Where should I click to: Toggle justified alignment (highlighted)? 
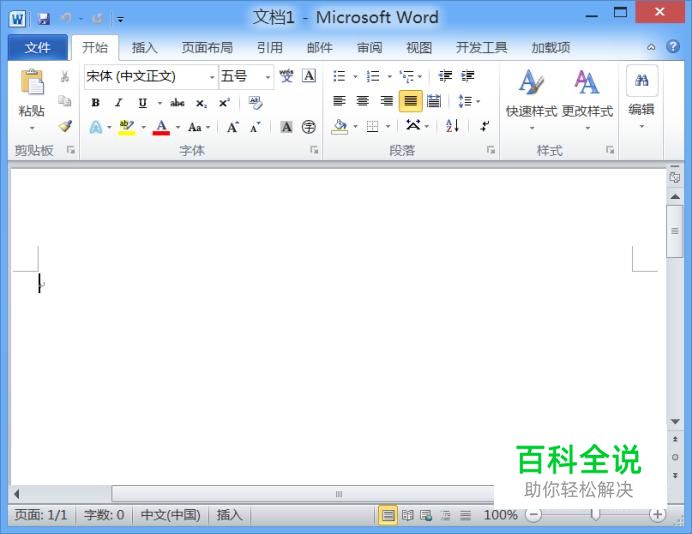tap(410, 101)
